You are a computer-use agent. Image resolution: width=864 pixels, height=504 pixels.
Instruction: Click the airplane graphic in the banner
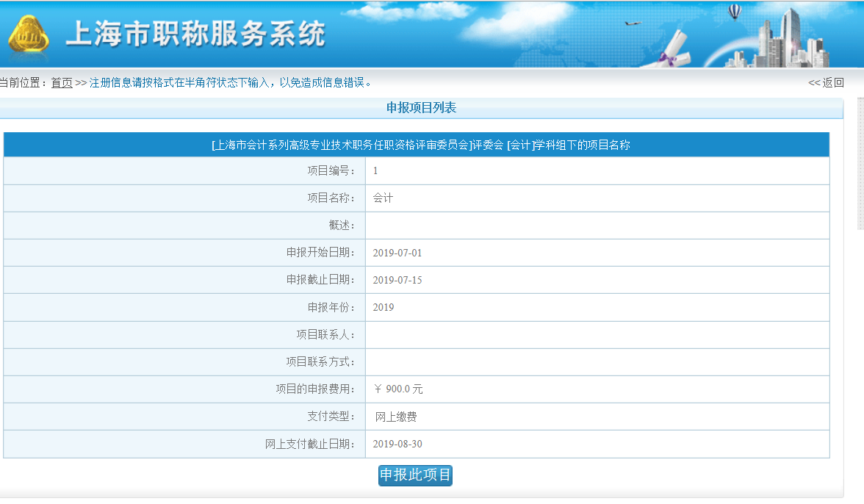click(632, 24)
